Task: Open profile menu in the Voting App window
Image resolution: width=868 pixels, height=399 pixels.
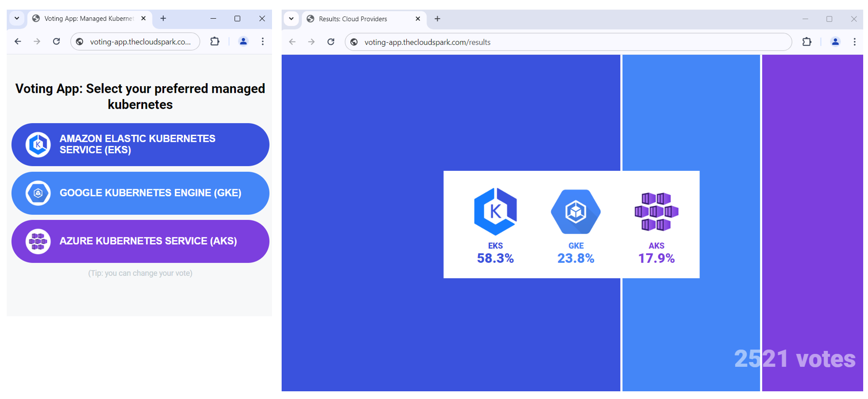Action: pyautogui.click(x=243, y=41)
